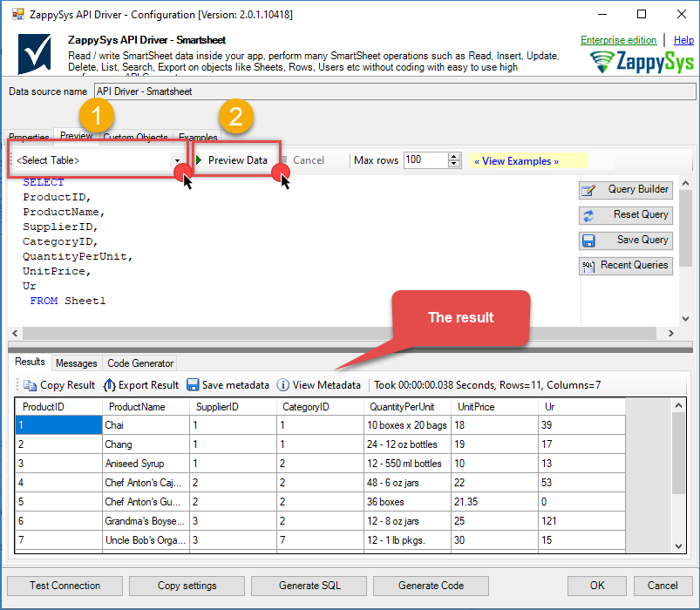The width and height of the screenshot is (700, 610).
Task: Confirm with the OK button
Action: [x=597, y=586]
